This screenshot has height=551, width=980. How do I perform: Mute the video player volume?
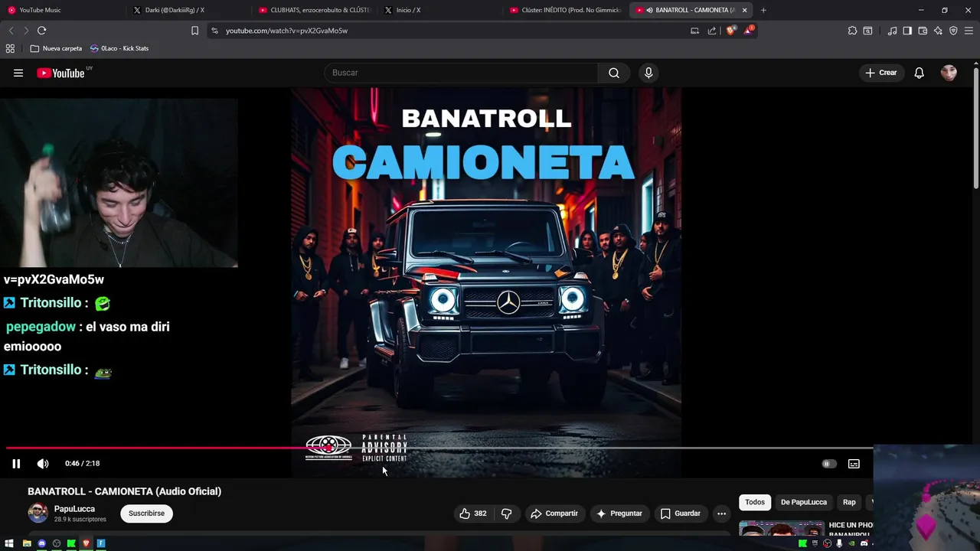(43, 464)
